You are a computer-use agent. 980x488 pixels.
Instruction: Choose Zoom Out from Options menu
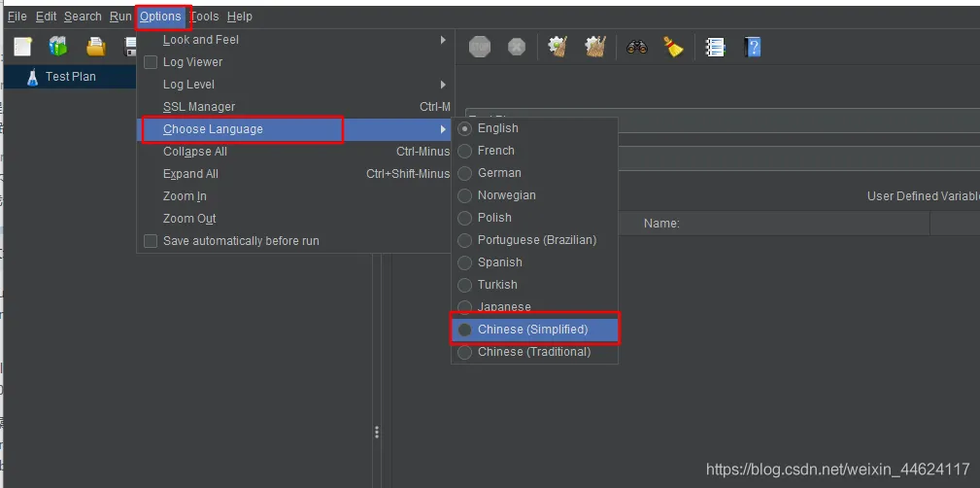[293, 219]
